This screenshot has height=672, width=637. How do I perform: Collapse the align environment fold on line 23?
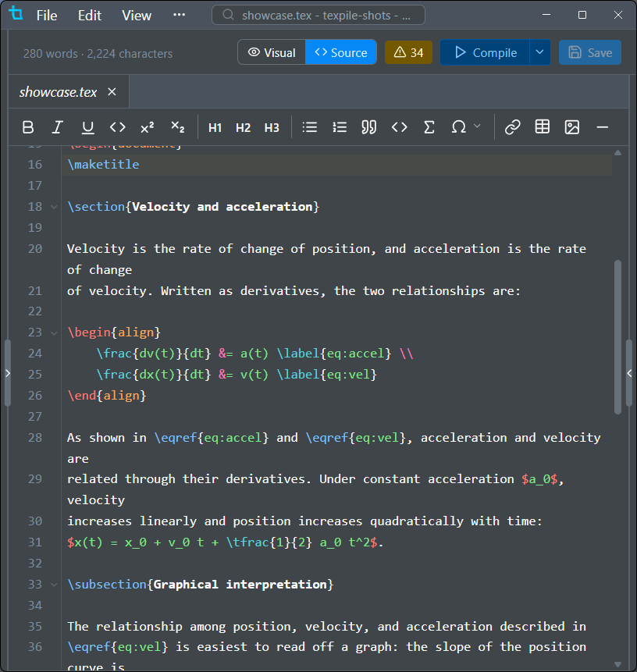click(x=54, y=333)
